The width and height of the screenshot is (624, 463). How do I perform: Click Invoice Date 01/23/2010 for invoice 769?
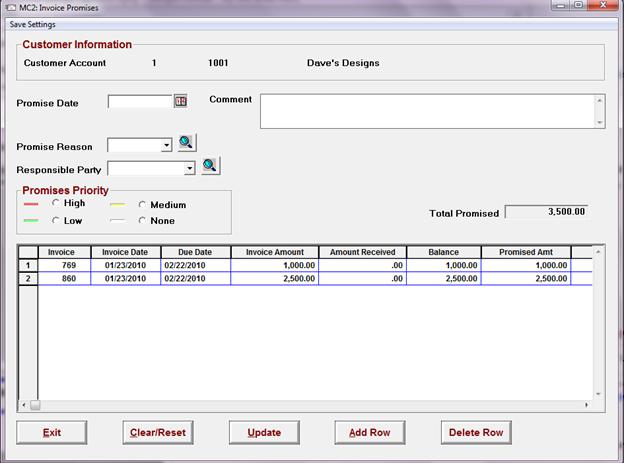126,265
